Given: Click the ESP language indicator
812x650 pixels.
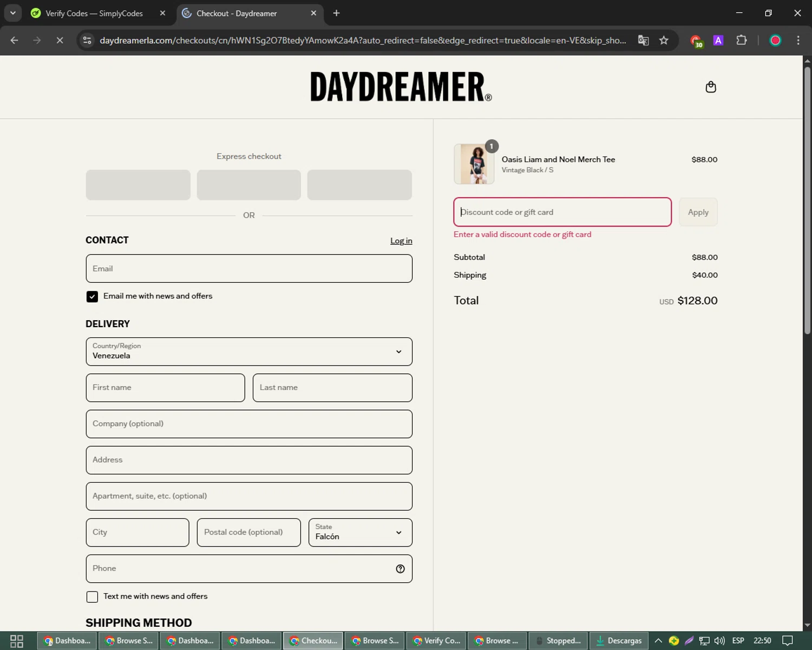Looking at the screenshot, I should coord(738,641).
